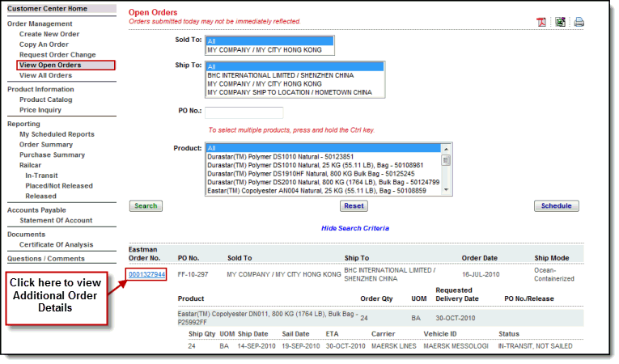
Task: Click Hide Search Criteria link
Action: (x=355, y=228)
